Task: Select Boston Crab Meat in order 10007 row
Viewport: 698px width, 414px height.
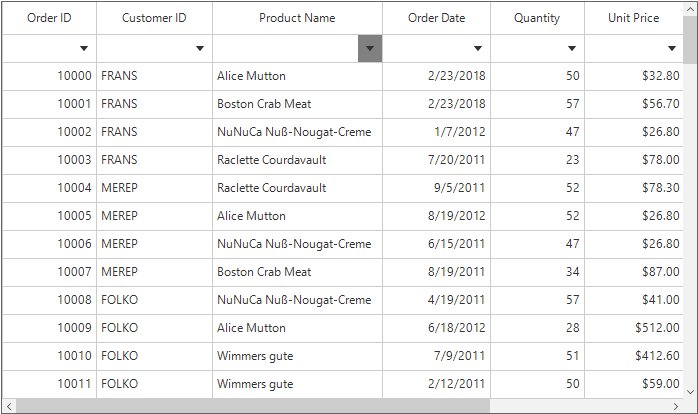Action: (297, 272)
